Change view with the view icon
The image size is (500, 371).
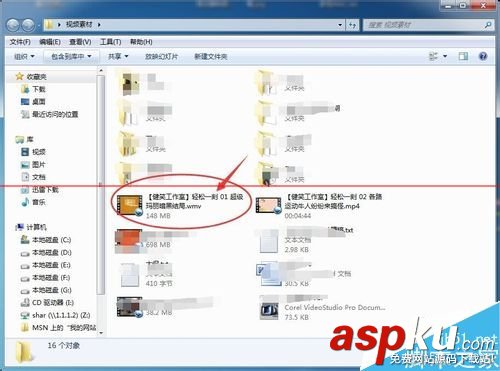[433, 56]
